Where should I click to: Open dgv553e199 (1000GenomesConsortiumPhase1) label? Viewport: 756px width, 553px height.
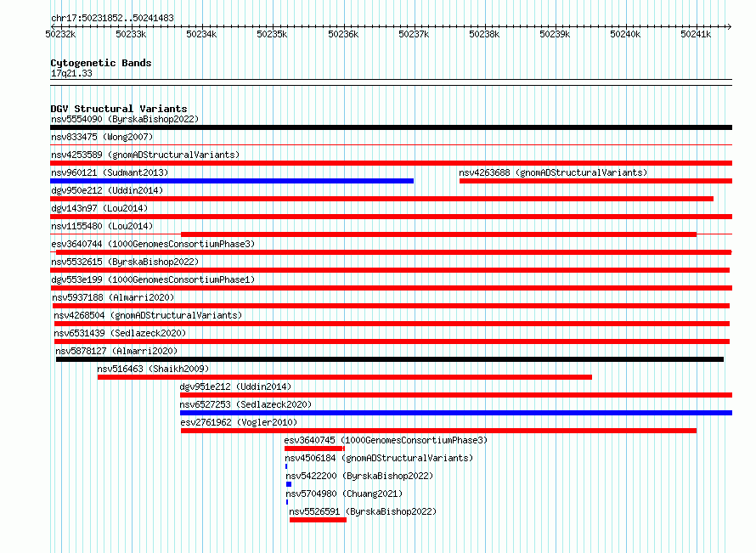tap(153, 279)
